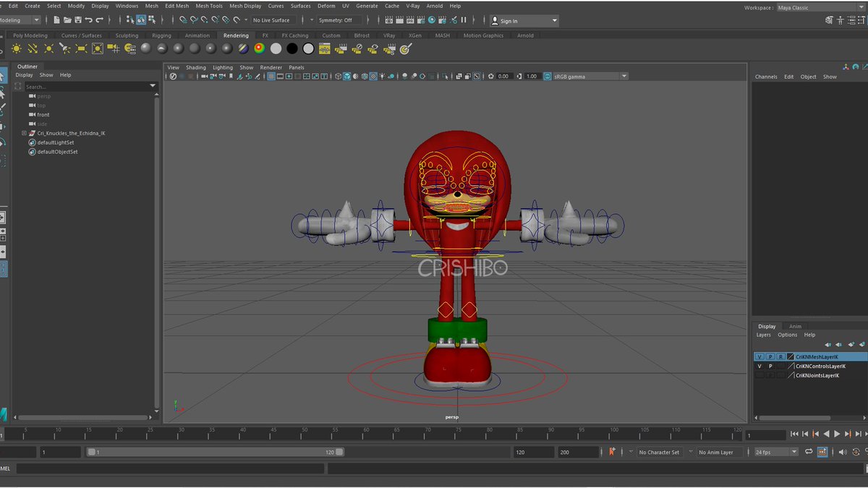
Task: Toggle reference R of CriKNMeshLayerIK
Action: [x=780, y=357]
